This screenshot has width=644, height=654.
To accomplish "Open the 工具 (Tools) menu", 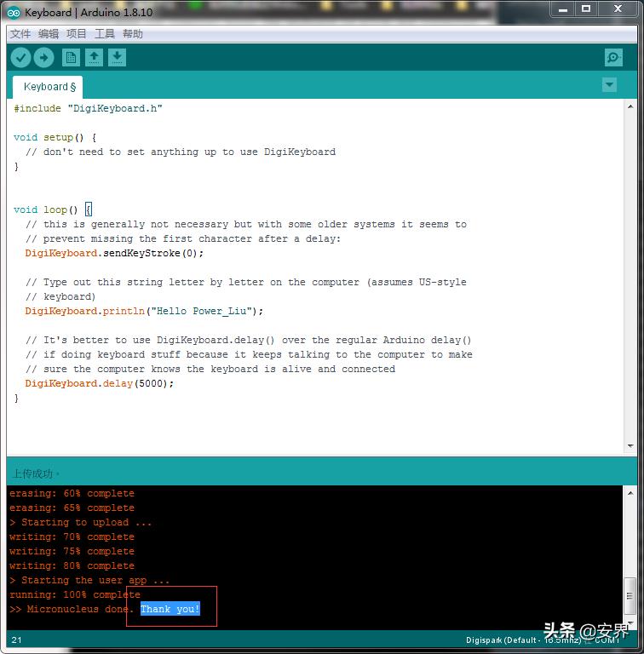I will (105, 34).
